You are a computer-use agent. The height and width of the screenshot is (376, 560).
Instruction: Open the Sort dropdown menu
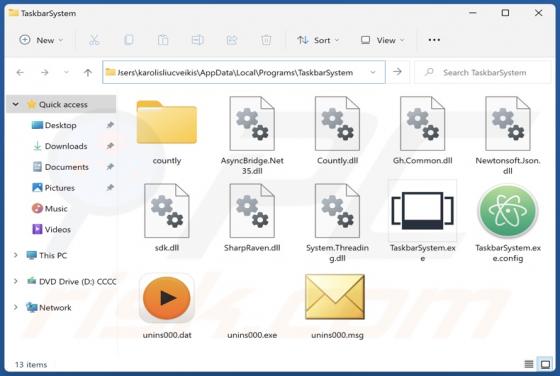coord(318,40)
